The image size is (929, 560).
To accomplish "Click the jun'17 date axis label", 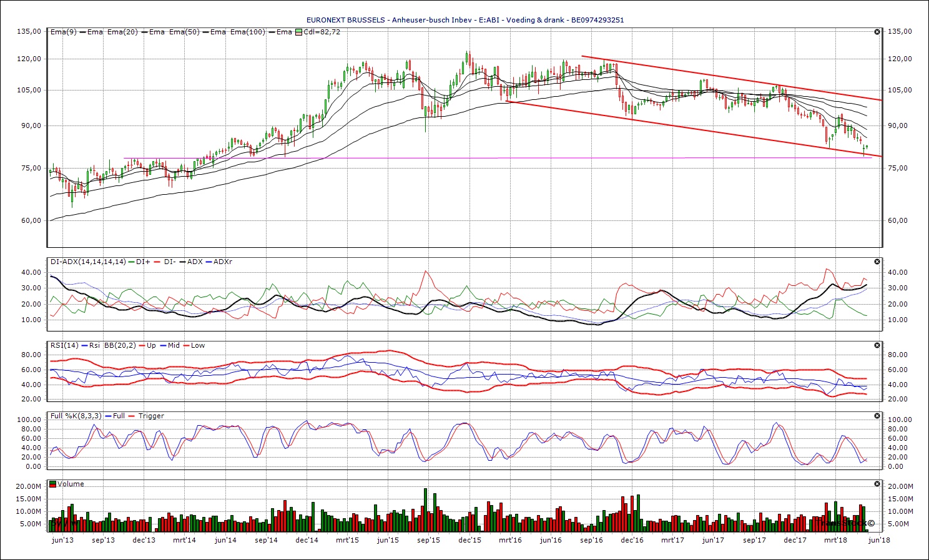I will 713,540.
